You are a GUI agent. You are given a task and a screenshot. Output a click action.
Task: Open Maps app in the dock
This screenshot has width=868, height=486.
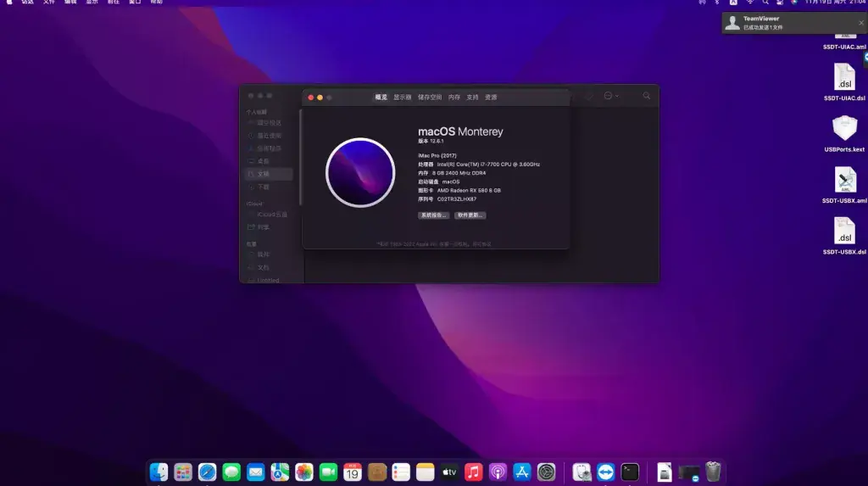pyautogui.click(x=280, y=472)
